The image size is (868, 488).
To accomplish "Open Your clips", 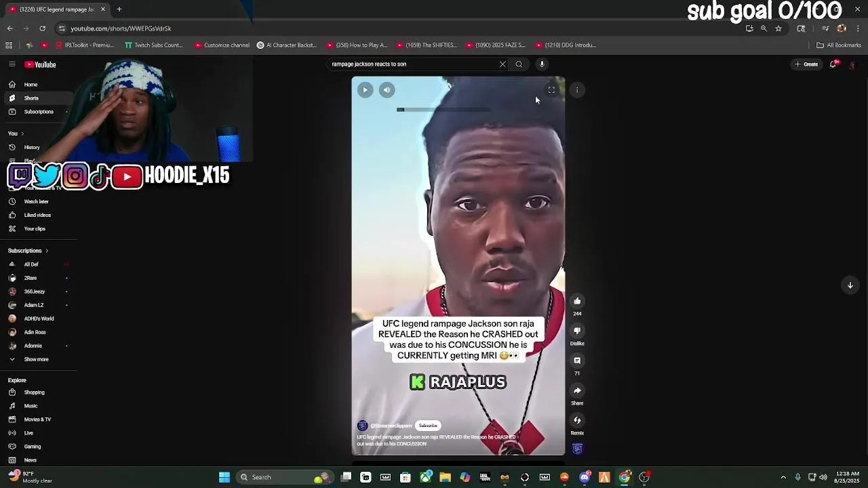I will (x=37, y=228).
